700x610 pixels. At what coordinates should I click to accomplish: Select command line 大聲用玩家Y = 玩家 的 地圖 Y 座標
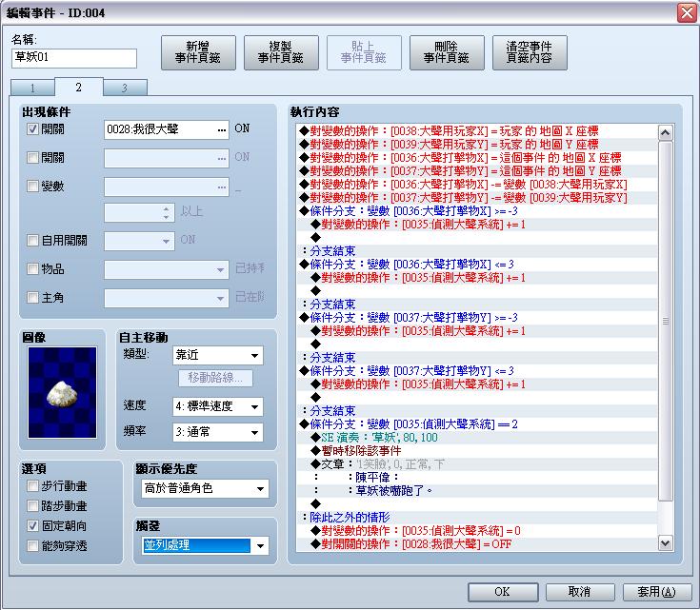point(477,145)
